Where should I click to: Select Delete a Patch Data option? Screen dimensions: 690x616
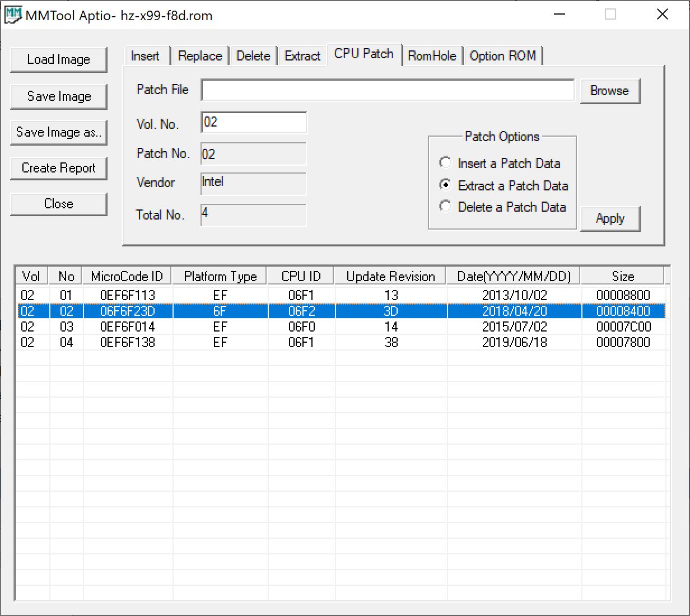click(503, 207)
